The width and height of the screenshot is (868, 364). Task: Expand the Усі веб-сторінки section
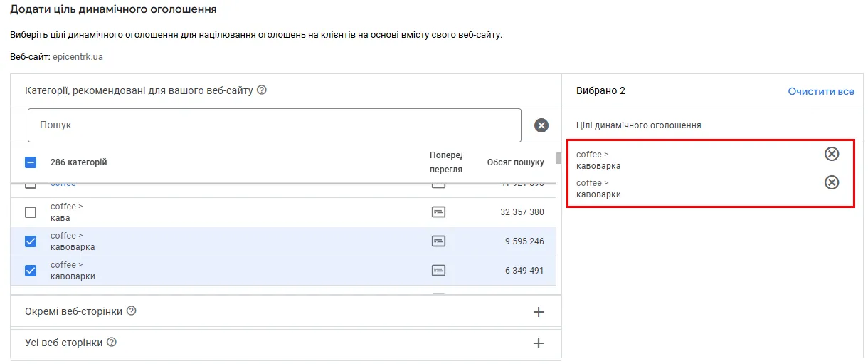click(x=539, y=343)
